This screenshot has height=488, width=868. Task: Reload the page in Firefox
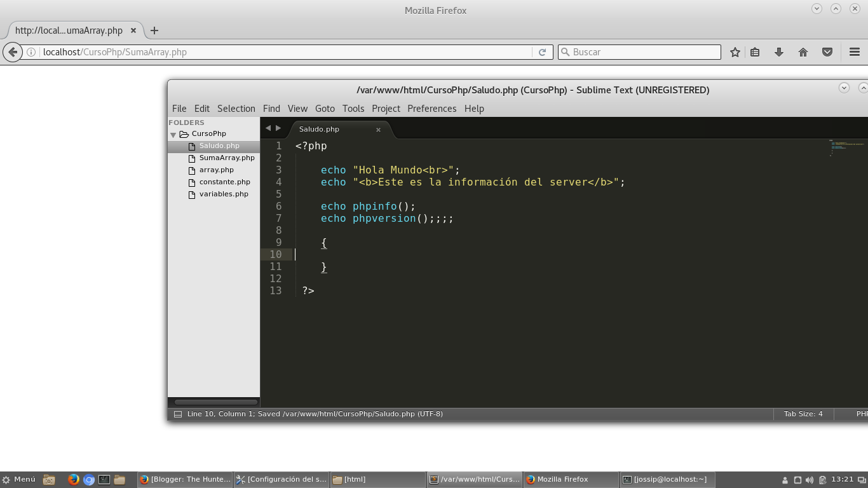pyautogui.click(x=542, y=52)
